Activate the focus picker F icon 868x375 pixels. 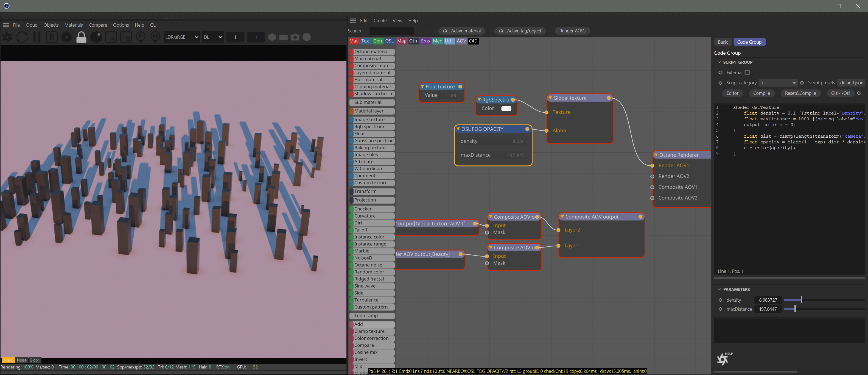141,37
